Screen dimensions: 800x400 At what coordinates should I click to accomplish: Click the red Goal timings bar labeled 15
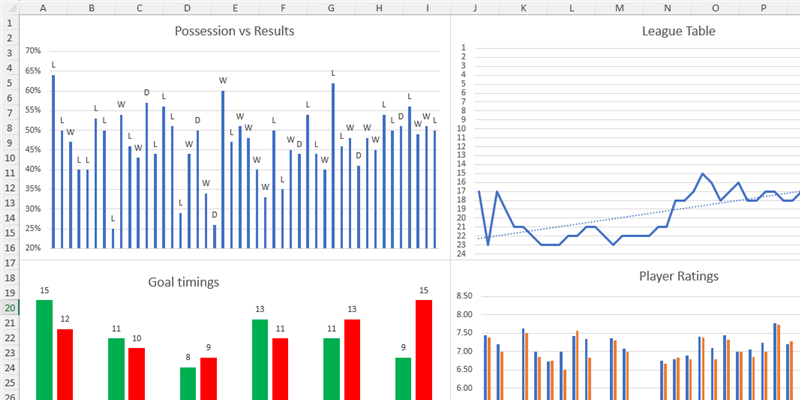tap(424, 349)
